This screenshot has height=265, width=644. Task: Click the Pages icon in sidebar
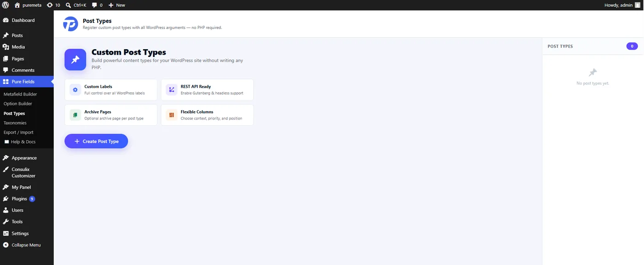[x=6, y=59]
